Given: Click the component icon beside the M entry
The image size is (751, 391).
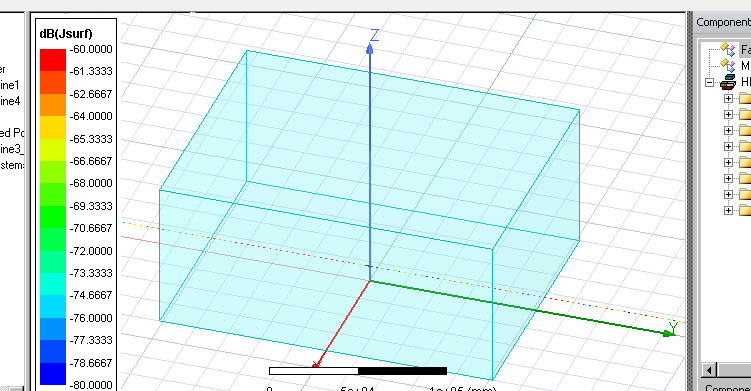Looking at the screenshot, I should [x=728, y=65].
